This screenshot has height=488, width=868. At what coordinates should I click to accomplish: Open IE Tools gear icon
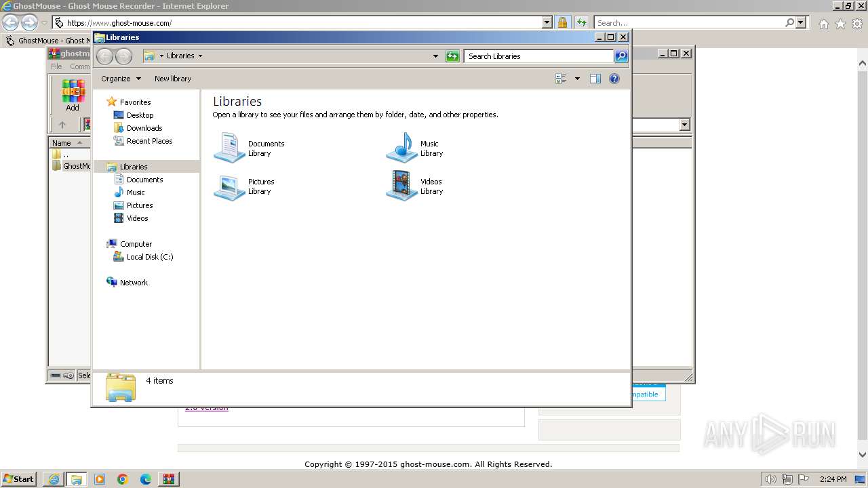pyautogui.click(x=856, y=24)
